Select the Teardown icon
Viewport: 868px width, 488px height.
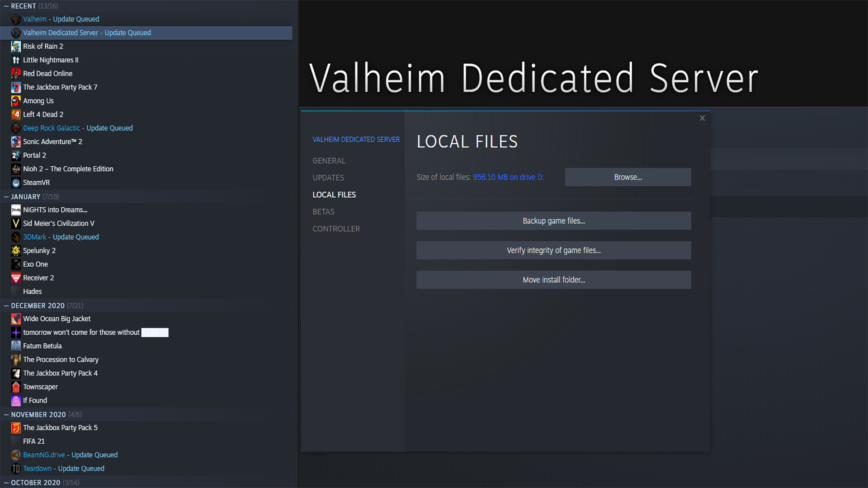16,469
